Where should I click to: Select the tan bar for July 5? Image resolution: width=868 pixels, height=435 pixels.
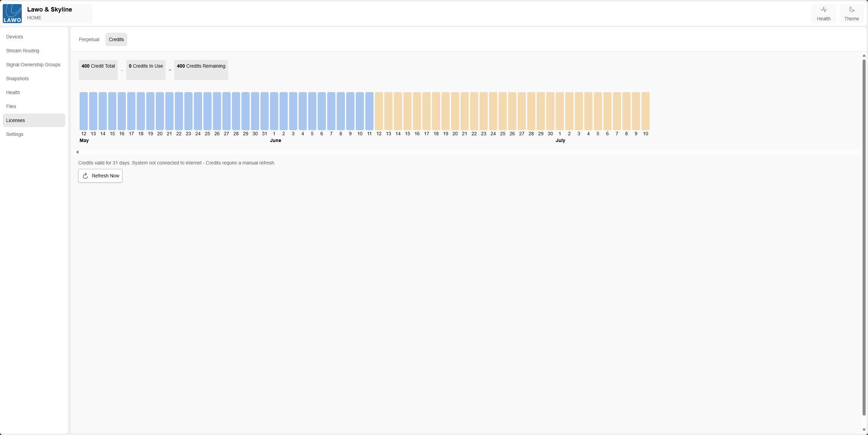tap(598, 111)
